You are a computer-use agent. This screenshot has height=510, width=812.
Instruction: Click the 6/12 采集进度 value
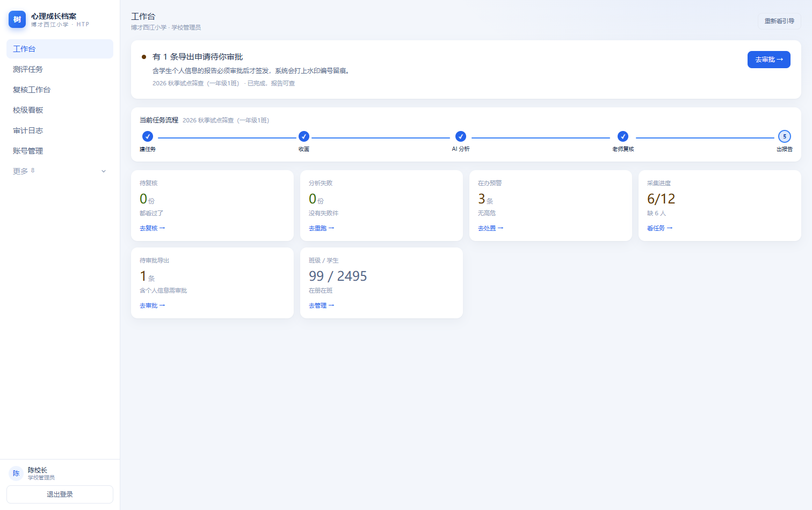pyautogui.click(x=661, y=199)
